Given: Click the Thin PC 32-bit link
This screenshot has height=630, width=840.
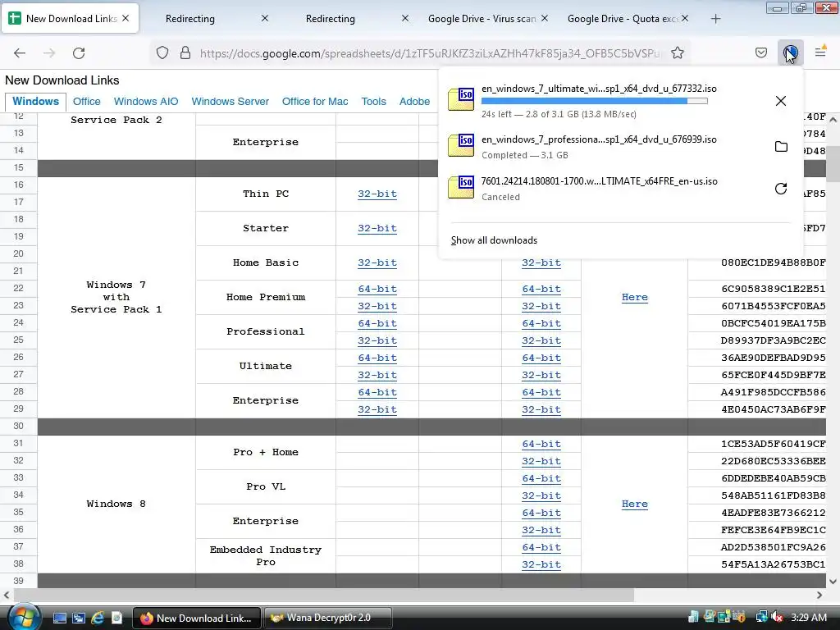Looking at the screenshot, I should coord(377,194).
